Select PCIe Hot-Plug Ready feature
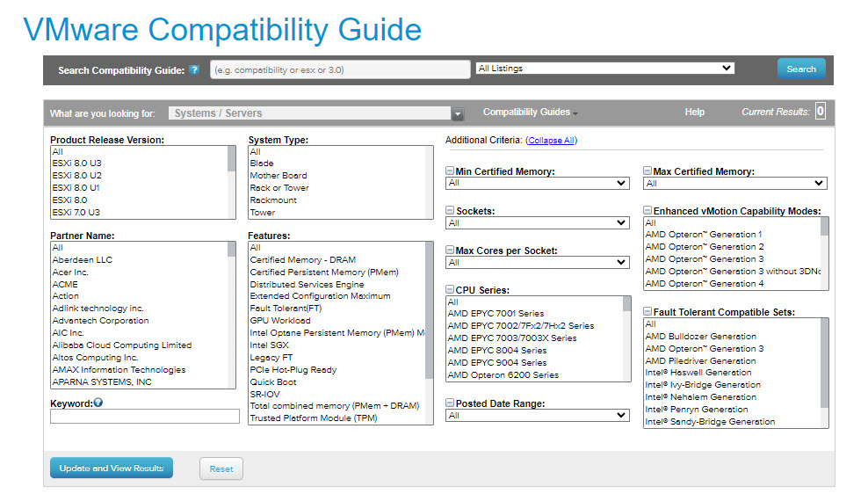This screenshot has width=868, height=494. (293, 370)
